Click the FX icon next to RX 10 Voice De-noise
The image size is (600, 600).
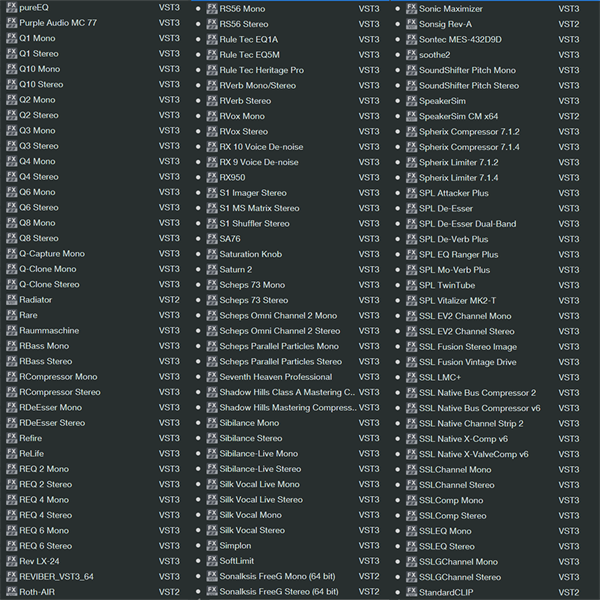(x=212, y=147)
